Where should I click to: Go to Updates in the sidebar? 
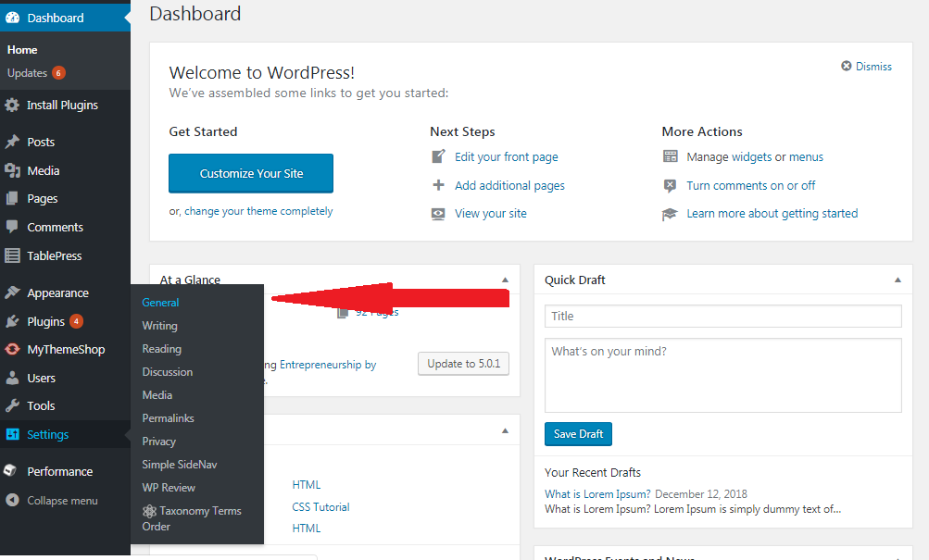tap(27, 73)
